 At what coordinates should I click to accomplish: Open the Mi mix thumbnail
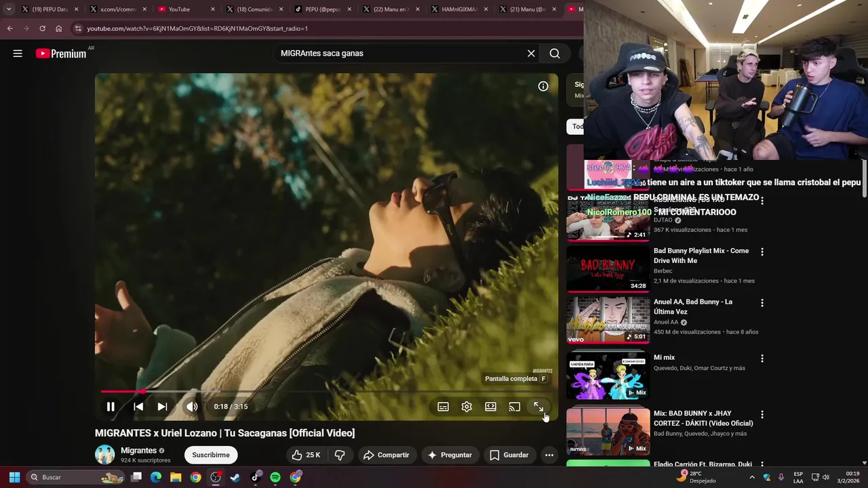pyautogui.click(x=608, y=375)
